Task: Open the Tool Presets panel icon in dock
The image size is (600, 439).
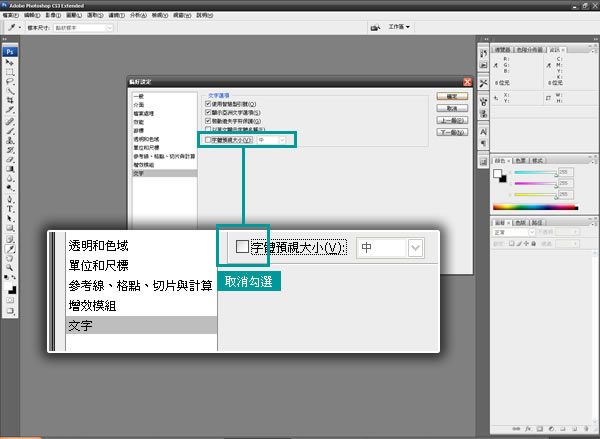Action: (484, 83)
